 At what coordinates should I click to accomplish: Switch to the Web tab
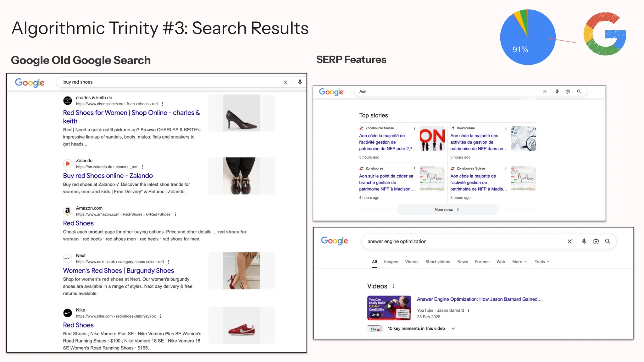point(501,262)
